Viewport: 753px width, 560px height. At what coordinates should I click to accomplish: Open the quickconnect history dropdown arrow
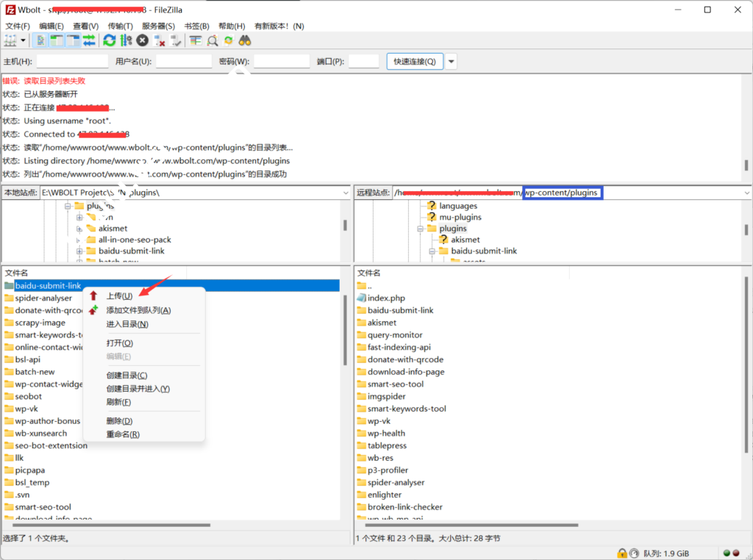(451, 62)
